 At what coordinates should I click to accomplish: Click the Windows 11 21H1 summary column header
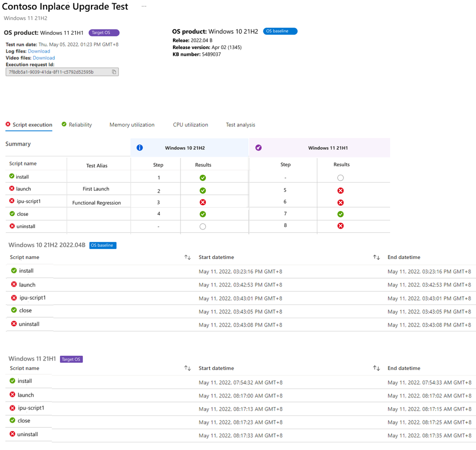(320, 148)
